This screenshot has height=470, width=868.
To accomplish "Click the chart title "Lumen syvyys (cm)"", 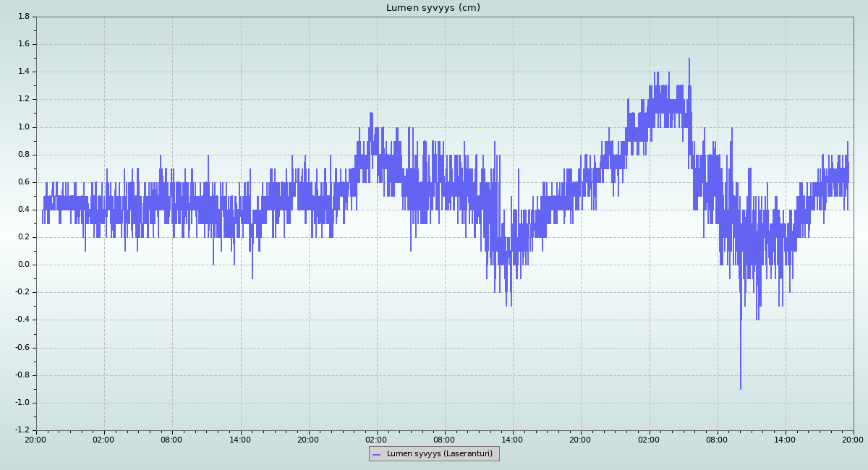I will [433, 8].
